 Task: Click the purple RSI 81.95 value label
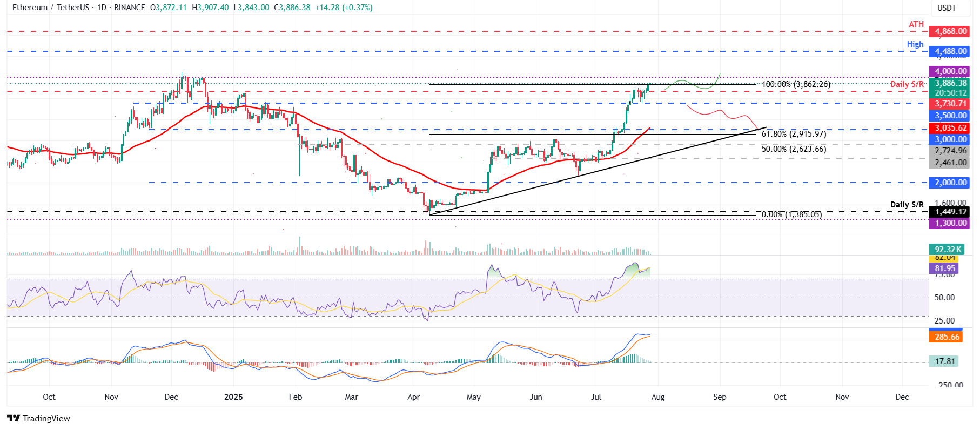945,268
